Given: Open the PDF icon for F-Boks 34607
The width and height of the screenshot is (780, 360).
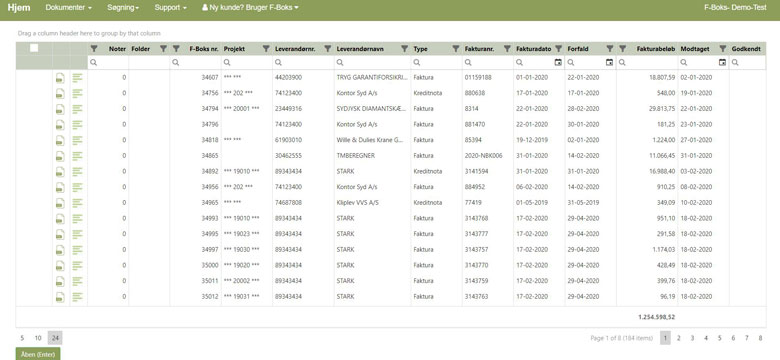Looking at the screenshot, I should click(60, 78).
